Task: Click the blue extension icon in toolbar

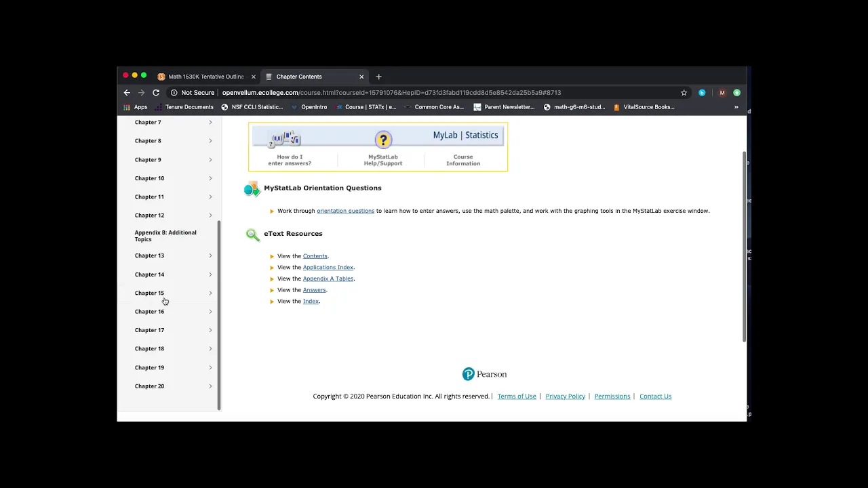Action: (702, 93)
